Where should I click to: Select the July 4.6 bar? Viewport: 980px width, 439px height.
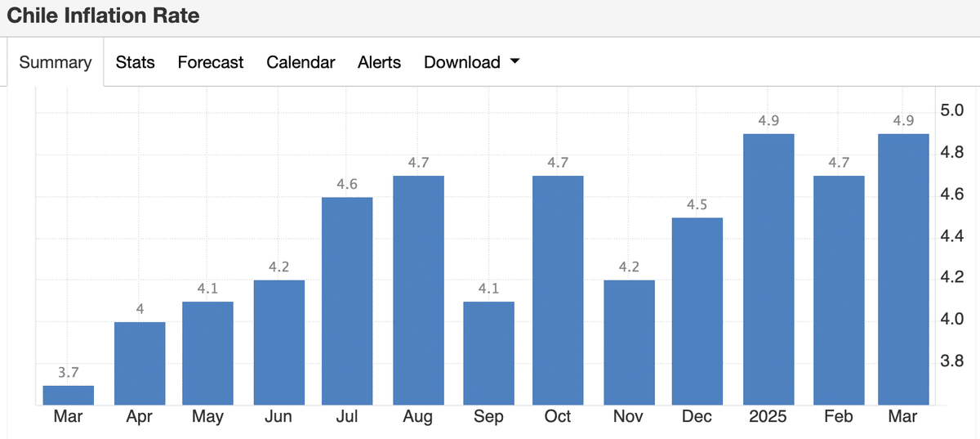coord(347,301)
